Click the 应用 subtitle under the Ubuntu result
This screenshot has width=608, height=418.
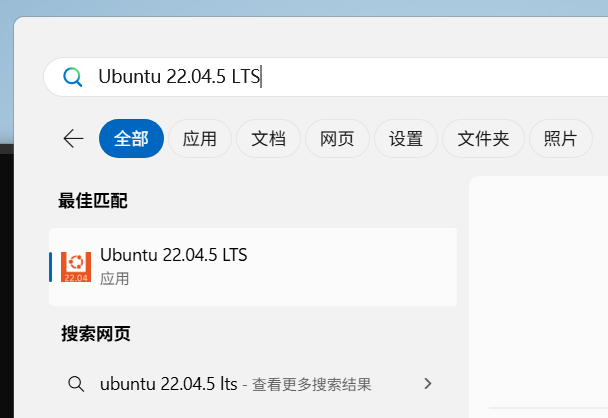coord(115,279)
